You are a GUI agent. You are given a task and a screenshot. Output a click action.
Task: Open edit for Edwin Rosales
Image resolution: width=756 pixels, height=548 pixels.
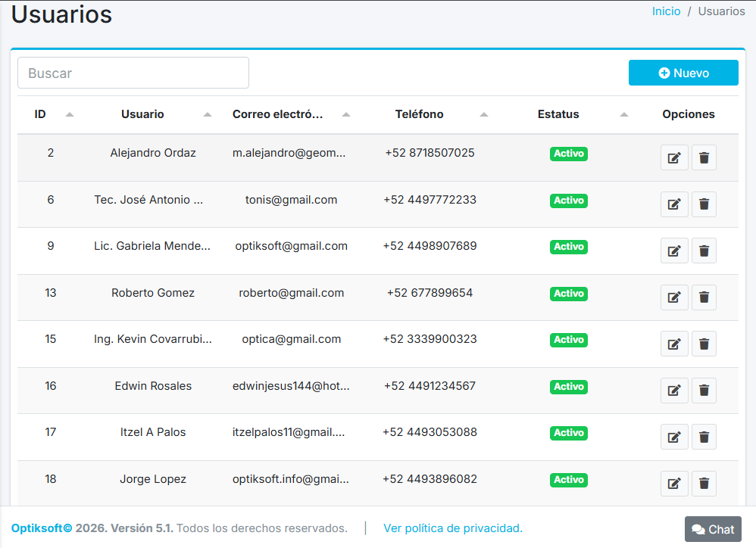coord(674,391)
